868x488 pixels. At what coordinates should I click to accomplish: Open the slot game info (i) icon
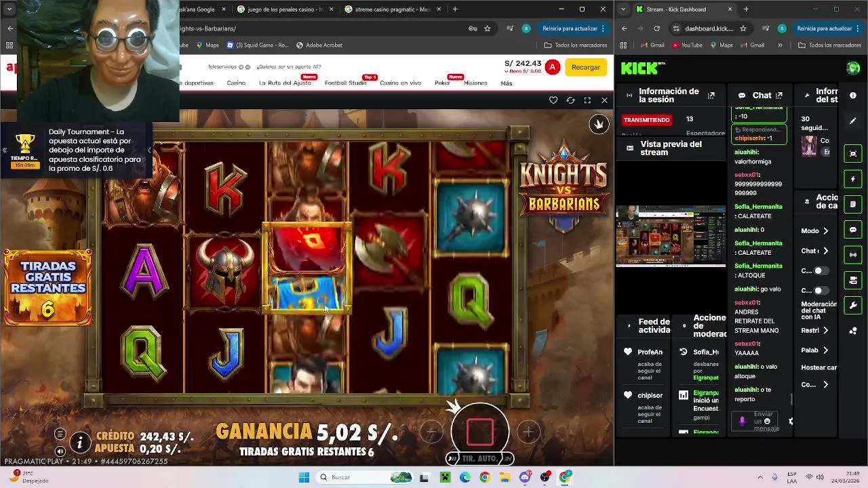coord(80,443)
